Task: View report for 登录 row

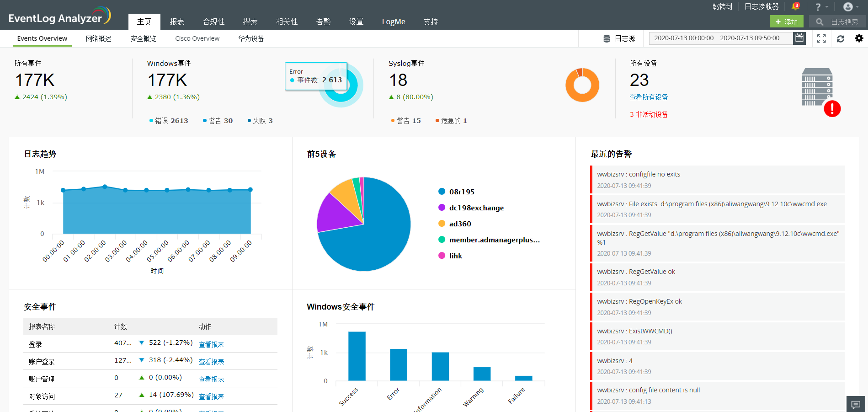Action: pos(211,344)
